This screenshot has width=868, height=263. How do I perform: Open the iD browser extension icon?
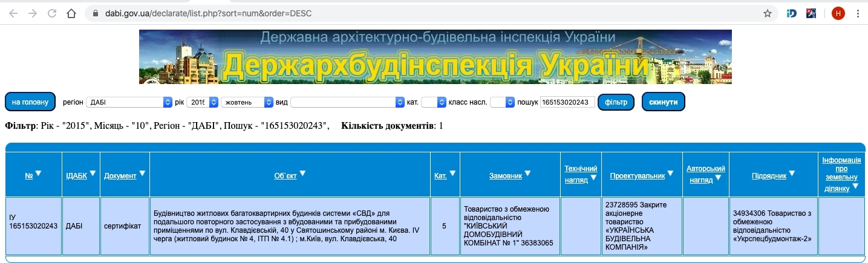792,13
